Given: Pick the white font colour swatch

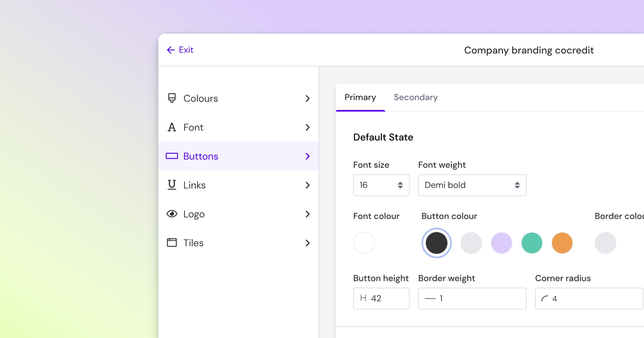Looking at the screenshot, I should (x=364, y=243).
